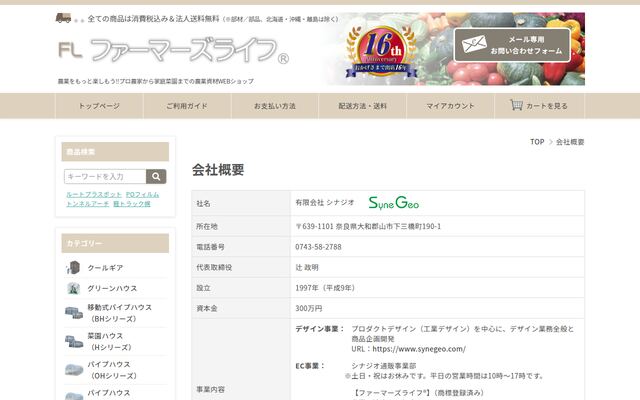Click the 事業内容 row label

(210, 389)
